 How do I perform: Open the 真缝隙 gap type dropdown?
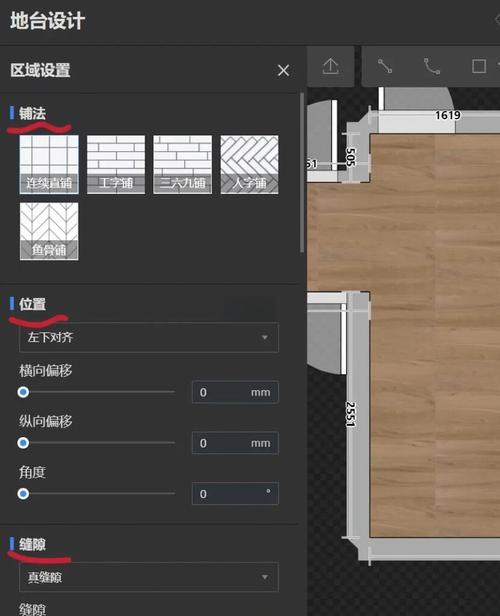point(149,577)
